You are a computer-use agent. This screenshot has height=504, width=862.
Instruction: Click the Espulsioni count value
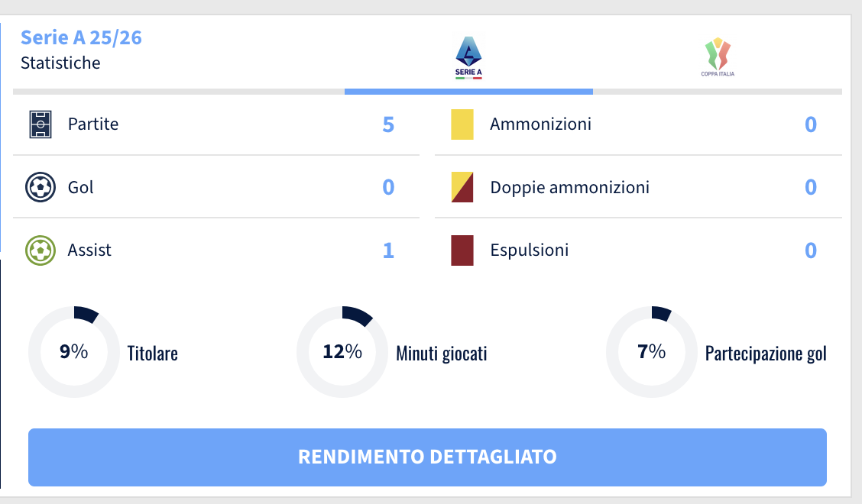pos(811,250)
